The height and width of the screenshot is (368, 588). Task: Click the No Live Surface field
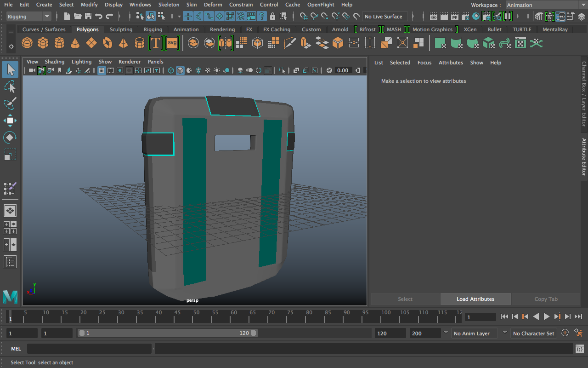click(x=385, y=17)
